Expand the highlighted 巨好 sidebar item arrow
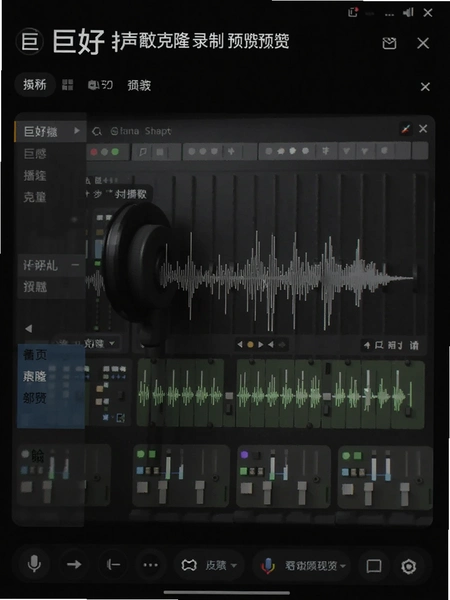Image resolution: width=450 pixels, height=600 pixels. tap(77, 130)
